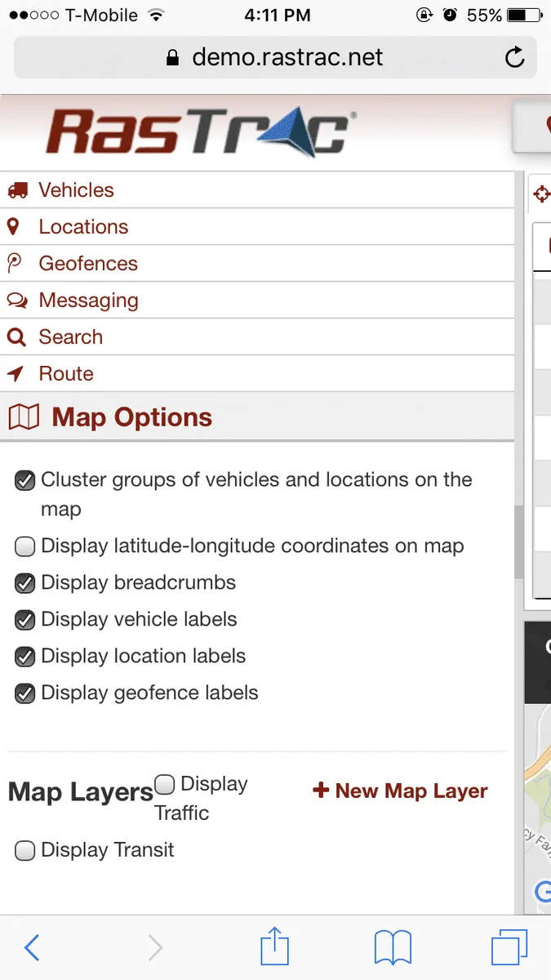The image size is (551, 980).
Task: Go back with Safari back arrow
Action: (32, 948)
